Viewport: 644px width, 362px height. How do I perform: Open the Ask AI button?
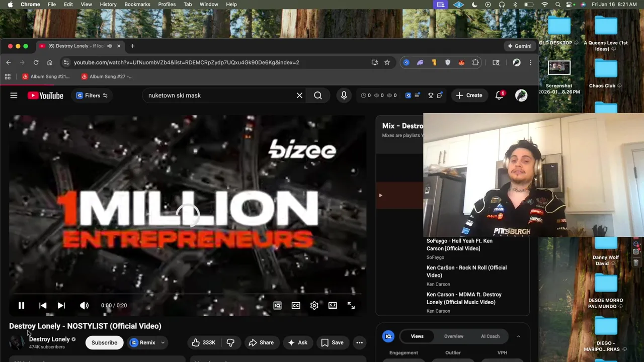(x=297, y=342)
